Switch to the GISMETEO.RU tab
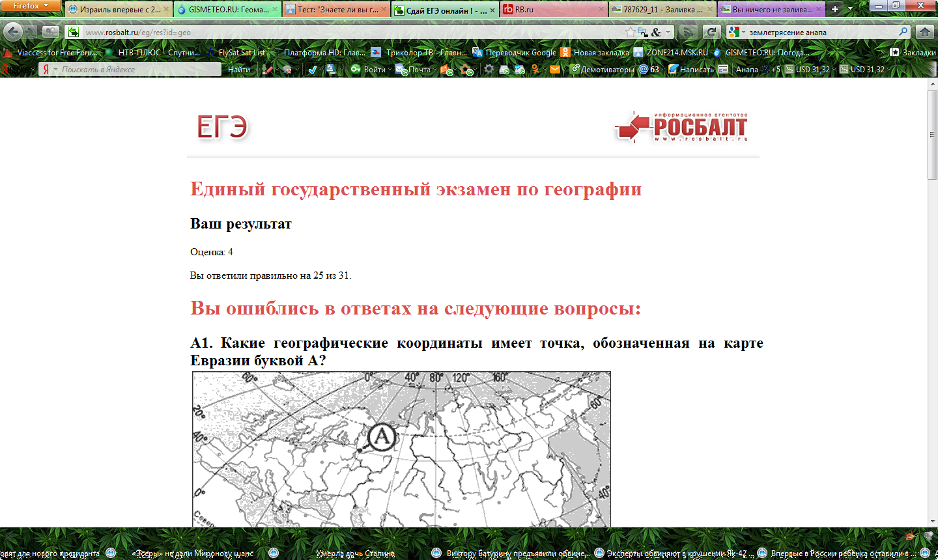 (x=227, y=10)
